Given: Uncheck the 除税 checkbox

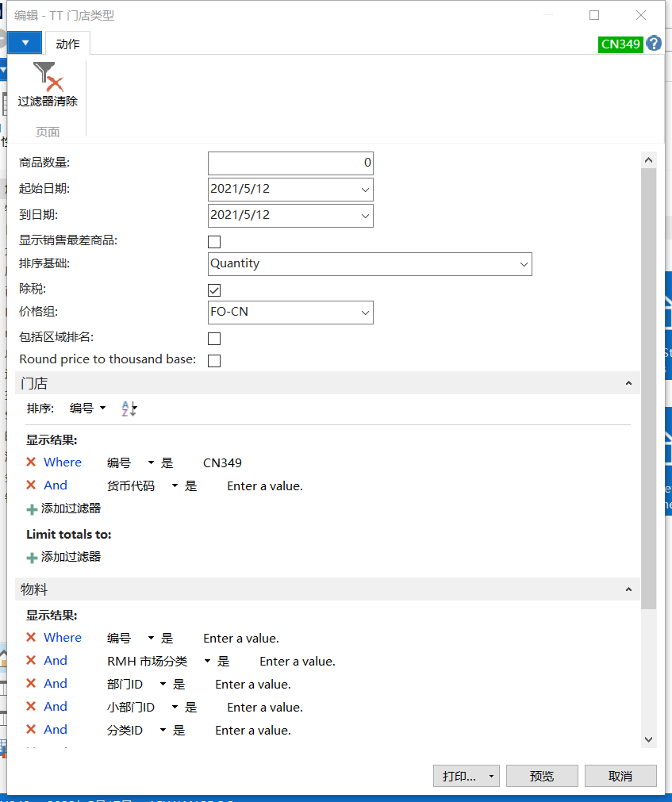Looking at the screenshot, I should point(214,290).
